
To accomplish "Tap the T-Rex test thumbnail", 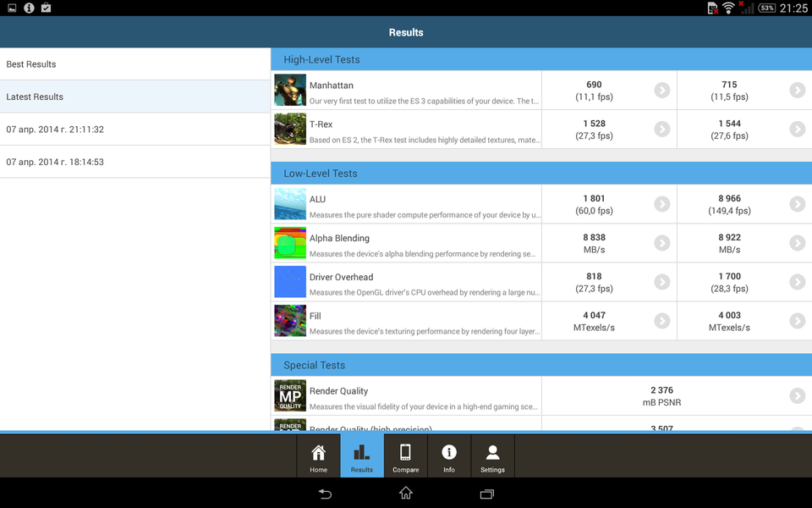I will 290,129.
